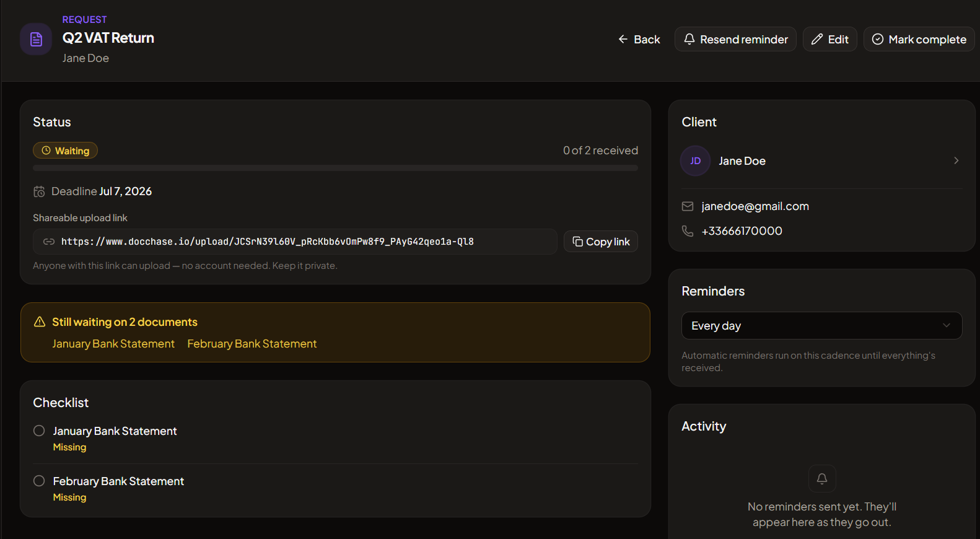
Task: Click the copy icon in Copy link button
Action: click(x=577, y=242)
